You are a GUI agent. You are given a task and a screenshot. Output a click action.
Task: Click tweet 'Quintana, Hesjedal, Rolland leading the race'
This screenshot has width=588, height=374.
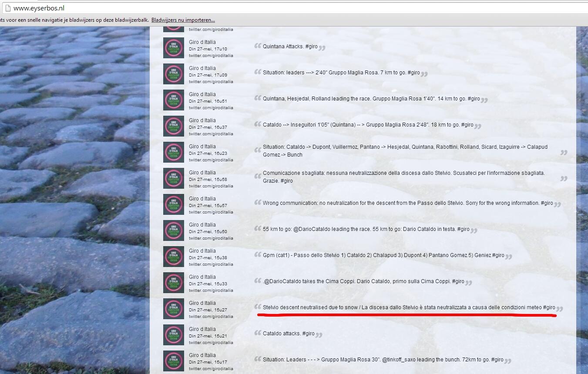[371, 99]
